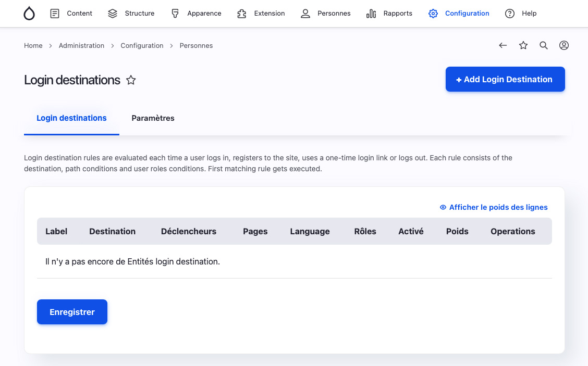Go to Home via the breadcrumb
Viewport: 588px width, 366px height.
[x=33, y=45]
